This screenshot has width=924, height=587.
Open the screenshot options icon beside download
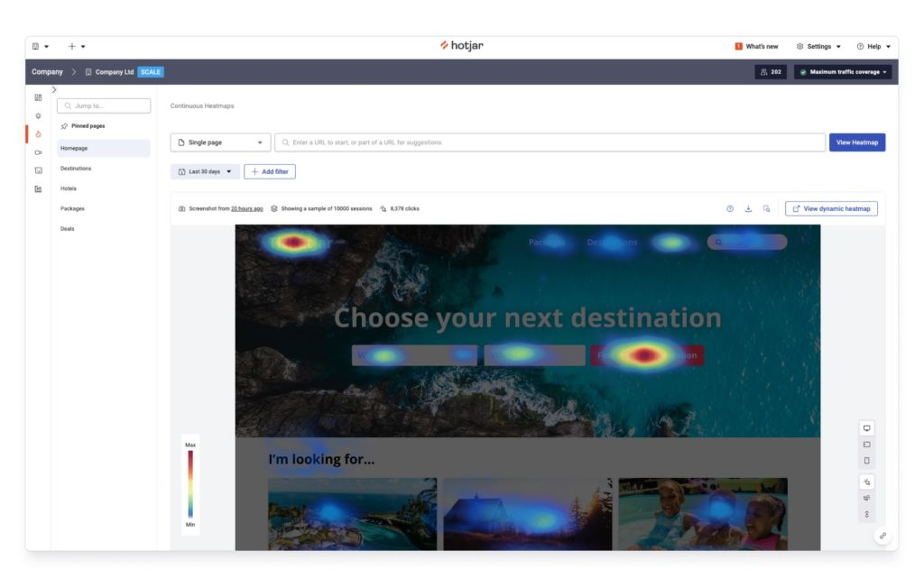(766, 207)
